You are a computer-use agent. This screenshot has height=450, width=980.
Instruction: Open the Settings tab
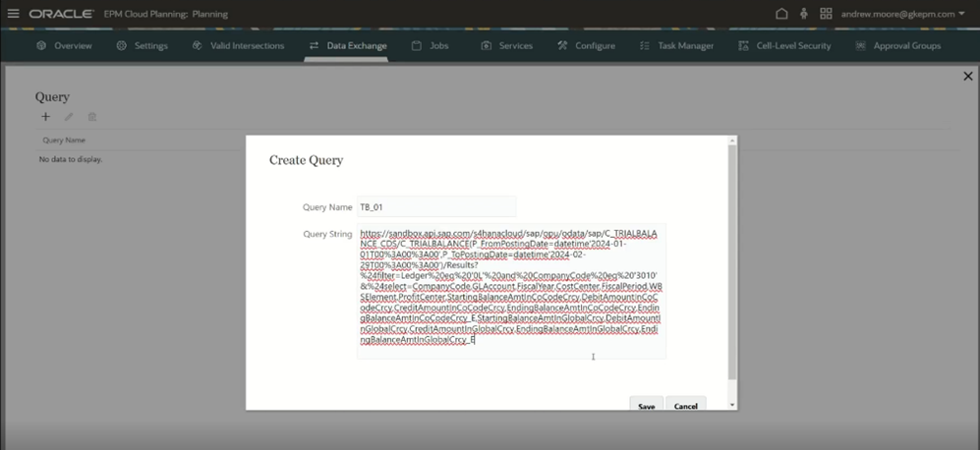coord(142,45)
